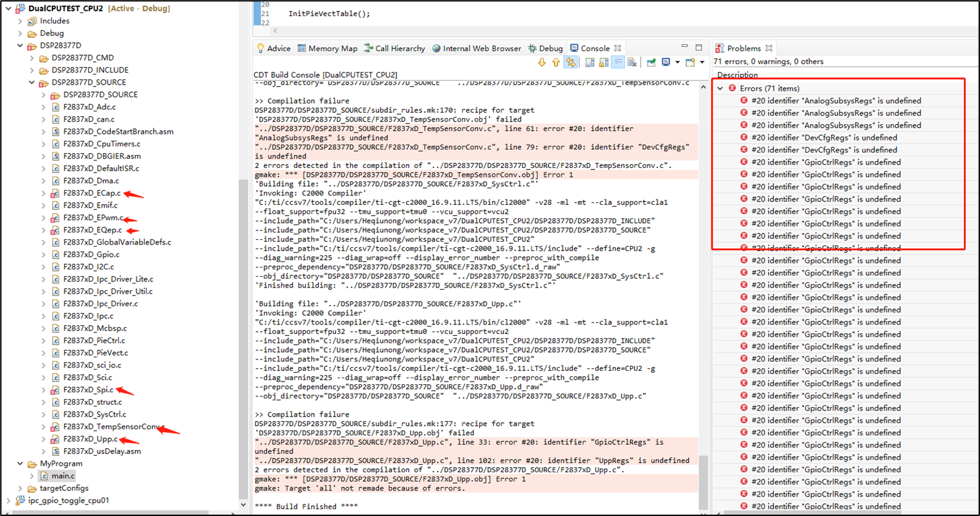Select the F2837xD_ECap.c file
The height and width of the screenshot is (516, 980).
92,193
